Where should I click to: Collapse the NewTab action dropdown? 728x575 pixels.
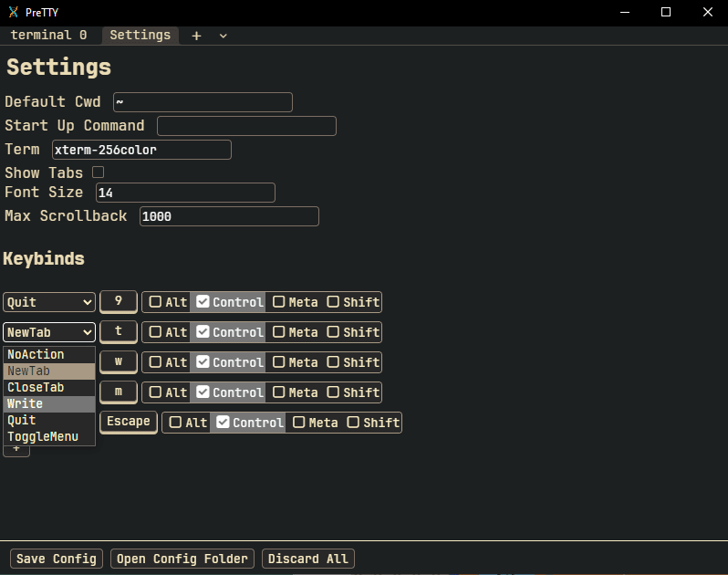(x=49, y=332)
